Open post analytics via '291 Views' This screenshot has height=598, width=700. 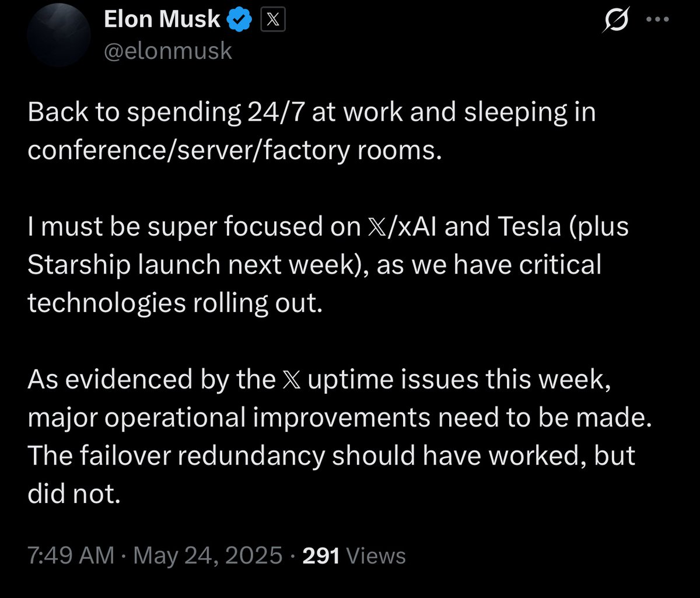tap(320, 556)
